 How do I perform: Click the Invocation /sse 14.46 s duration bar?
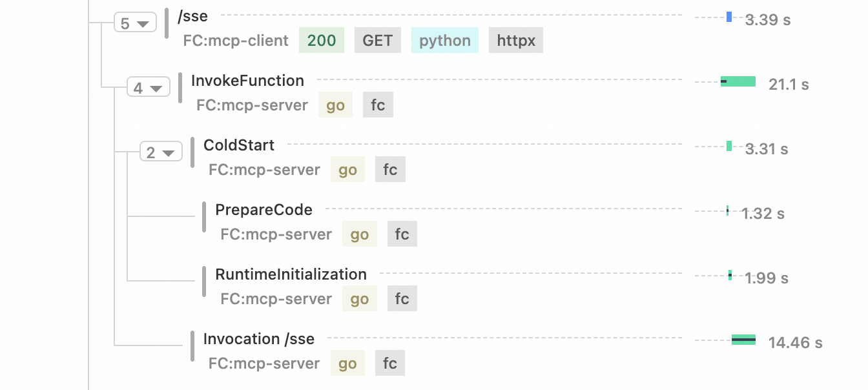coord(743,340)
